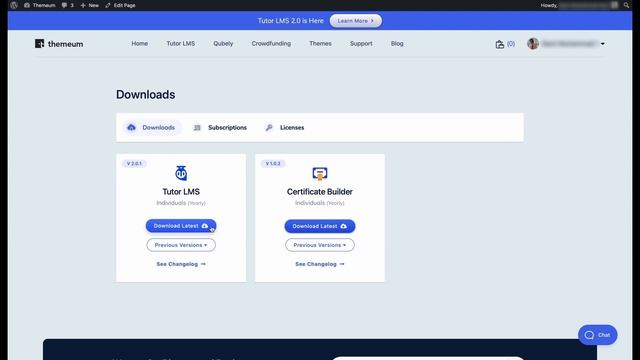640x360 pixels.
Task: Open the Themeum site menu in admin bar
Action: tap(40, 5)
